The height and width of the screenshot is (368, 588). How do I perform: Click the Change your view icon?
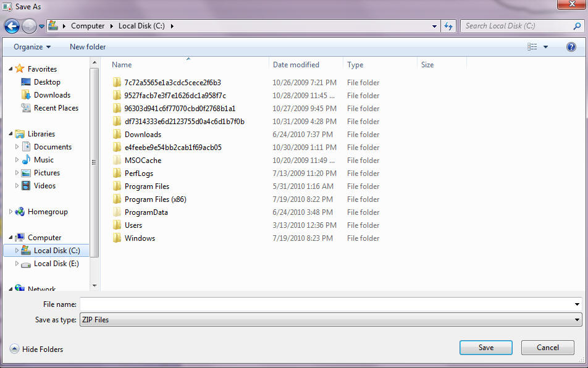[532, 47]
